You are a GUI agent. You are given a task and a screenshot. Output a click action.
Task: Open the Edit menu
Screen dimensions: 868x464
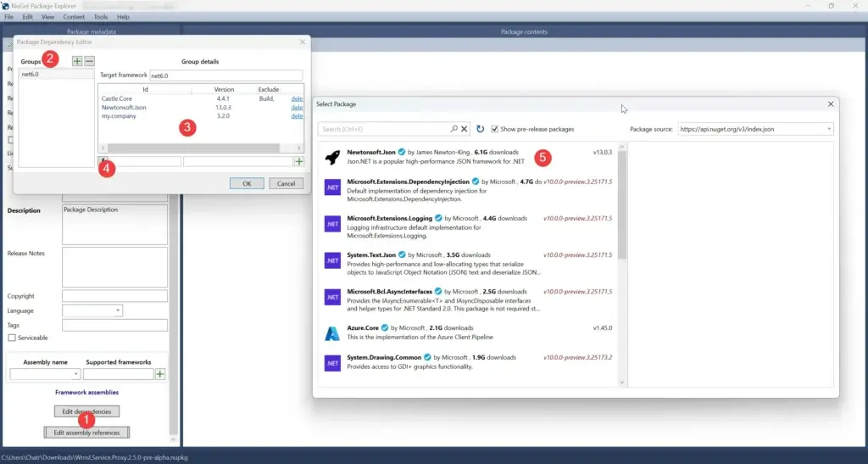27,17
